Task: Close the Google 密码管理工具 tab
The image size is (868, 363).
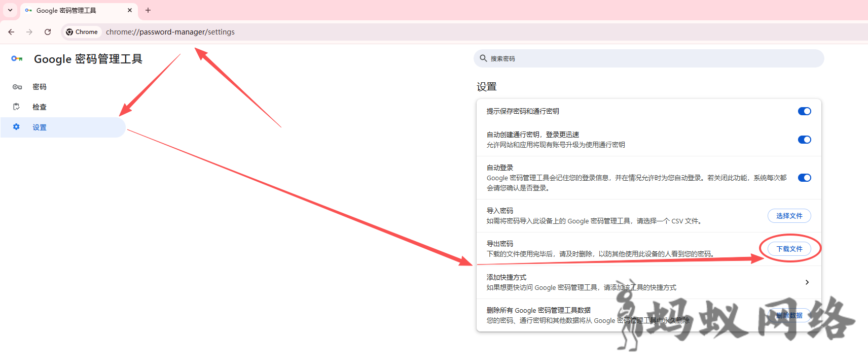Action: (x=130, y=10)
